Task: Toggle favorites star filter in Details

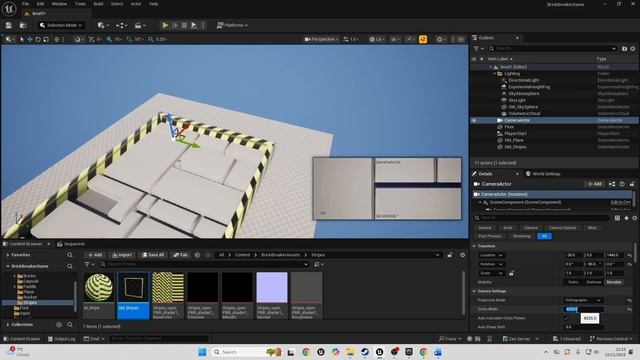Action: [626, 218]
